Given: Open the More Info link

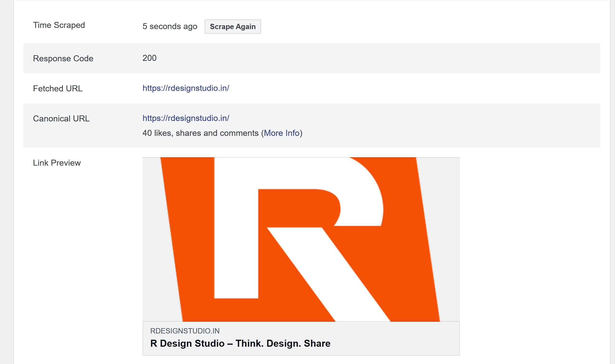Looking at the screenshot, I should pyautogui.click(x=281, y=133).
